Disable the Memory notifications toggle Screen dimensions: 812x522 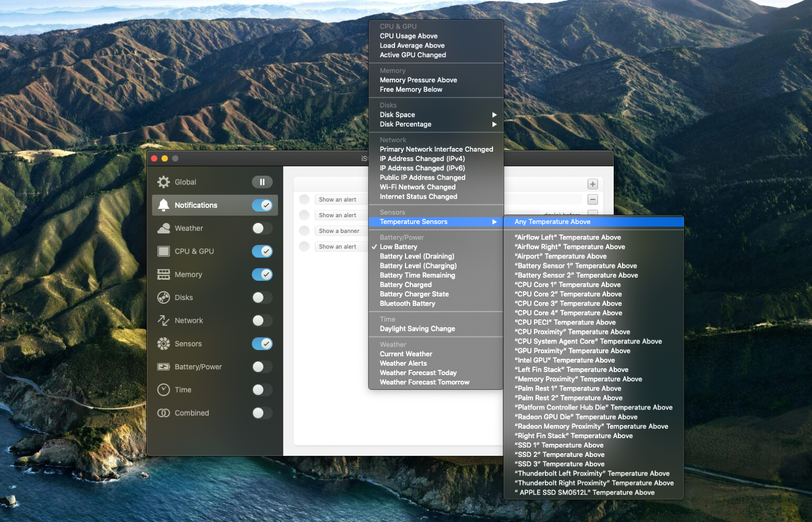click(262, 275)
